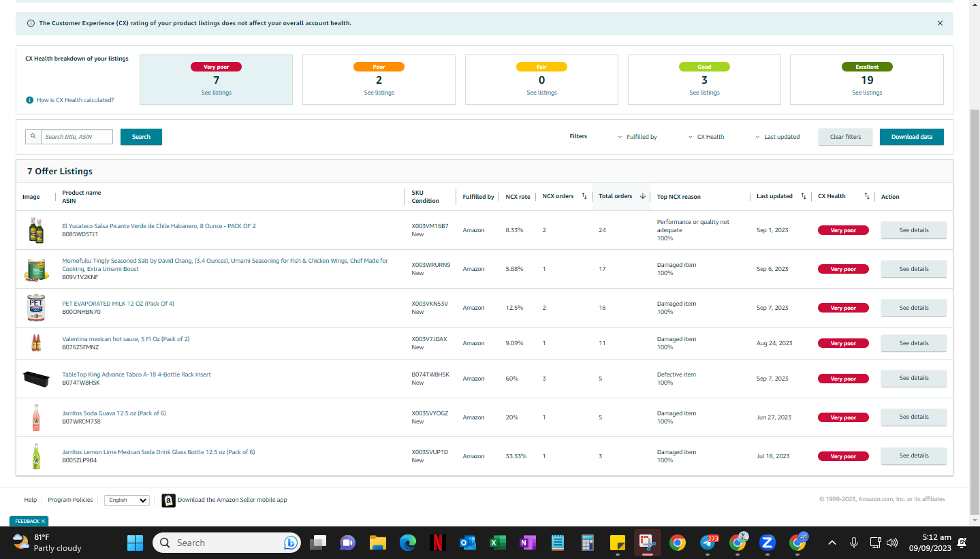
Task: Sort by the Last updated column arrows
Action: tap(804, 197)
